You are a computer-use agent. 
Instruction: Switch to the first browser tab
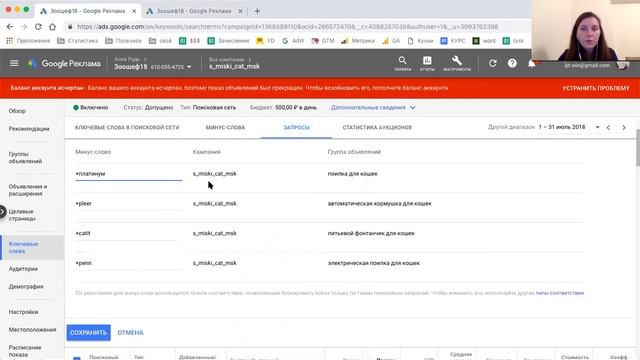(88, 11)
